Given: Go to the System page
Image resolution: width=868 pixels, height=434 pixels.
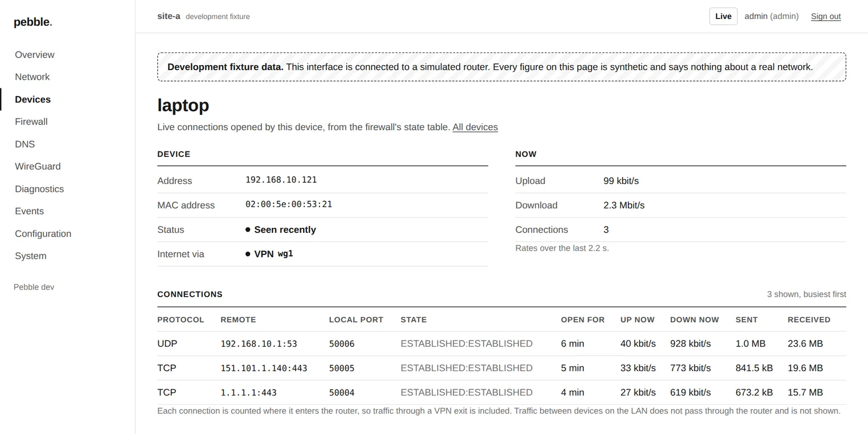Looking at the screenshot, I should 30,256.
